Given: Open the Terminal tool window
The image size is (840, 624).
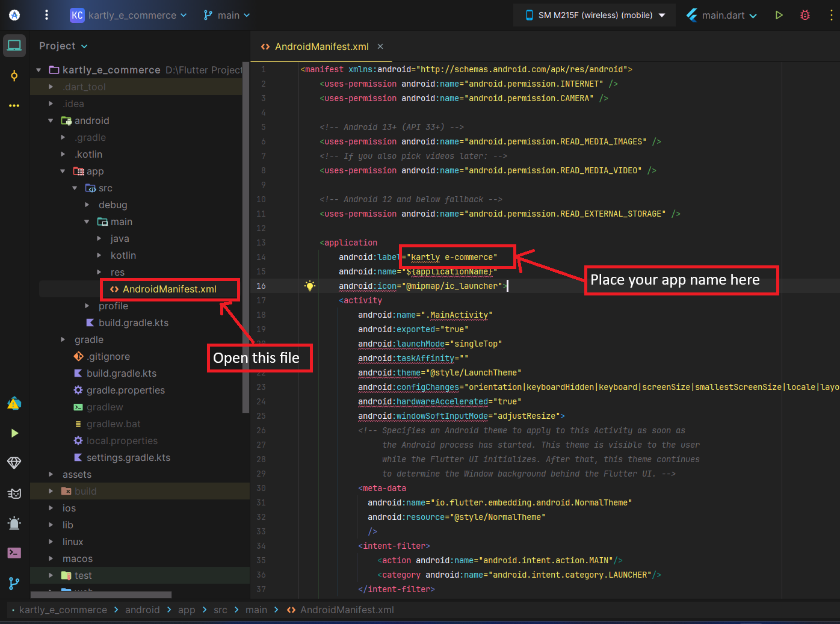Looking at the screenshot, I should click(x=14, y=553).
